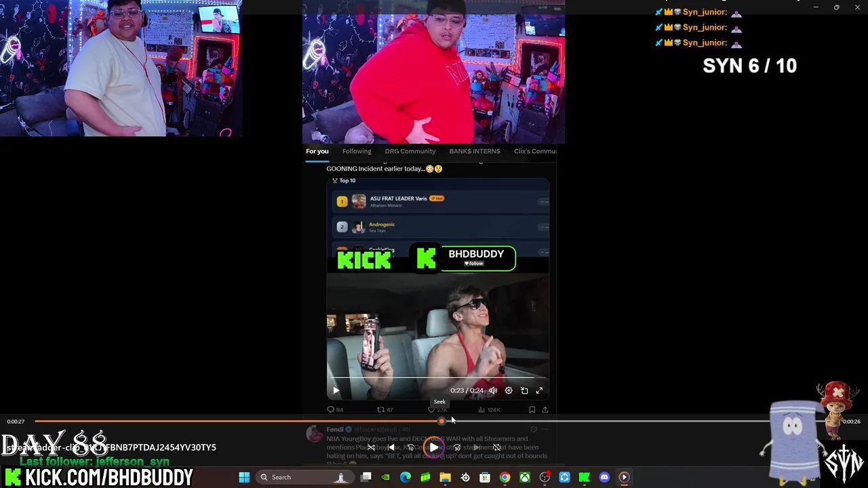Viewport: 868px width, 488px height.
Task: Open options for Androgenic row
Action: (542, 227)
